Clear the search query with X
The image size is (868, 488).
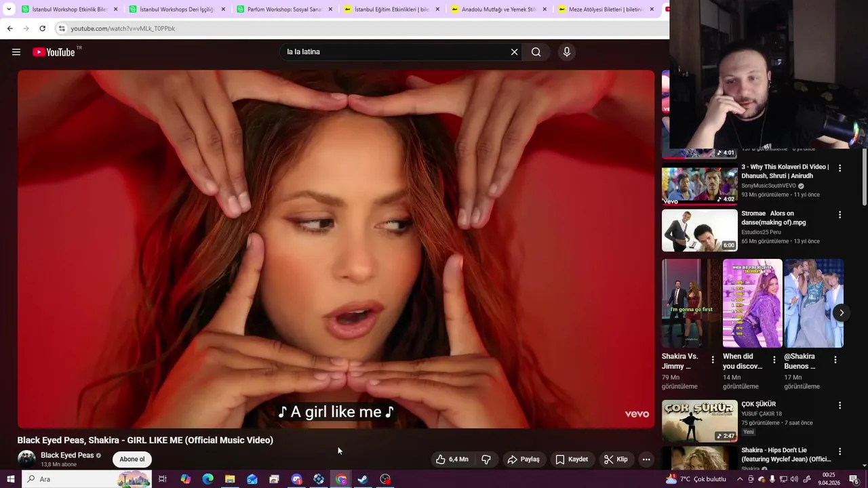514,52
